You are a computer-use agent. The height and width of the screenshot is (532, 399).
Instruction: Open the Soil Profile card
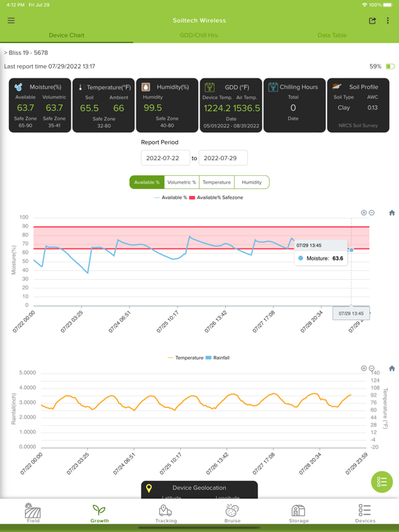click(x=358, y=105)
